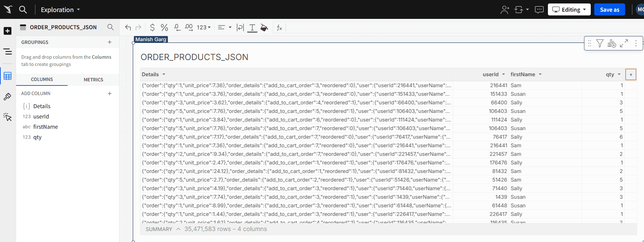
Task: Select the COLUMNS tab
Action: tap(42, 79)
